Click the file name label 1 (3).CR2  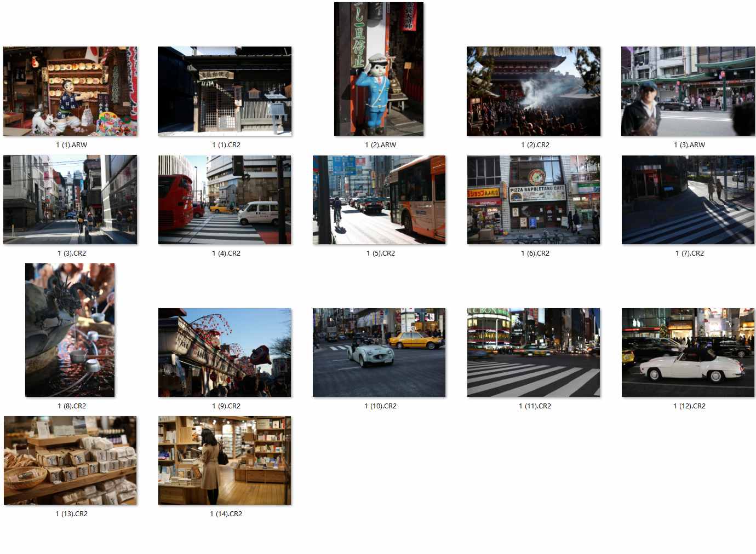(72, 253)
